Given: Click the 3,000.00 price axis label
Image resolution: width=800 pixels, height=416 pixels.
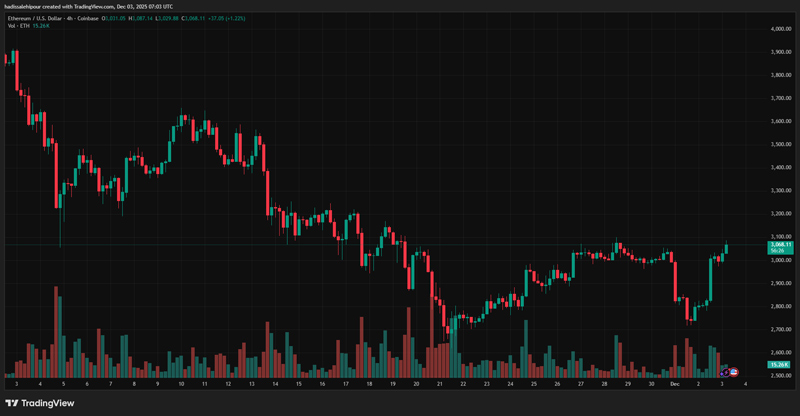Looking at the screenshot, I should (781, 260).
